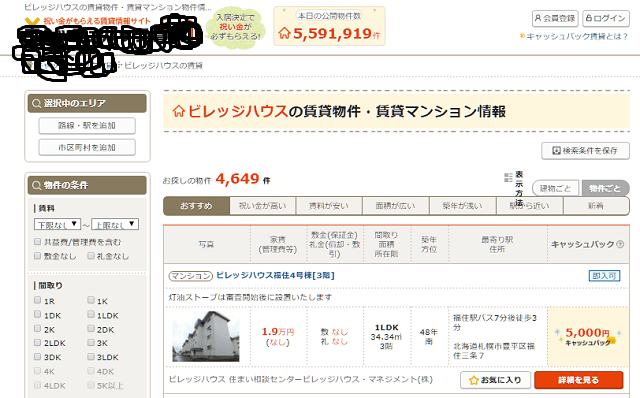Add listing with お気に入り button
Viewport: 640px width, 398px height.
tap(496, 380)
